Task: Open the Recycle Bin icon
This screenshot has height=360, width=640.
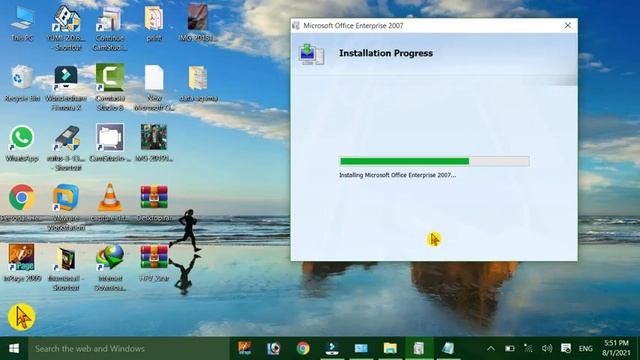Action: pyautogui.click(x=22, y=83)
